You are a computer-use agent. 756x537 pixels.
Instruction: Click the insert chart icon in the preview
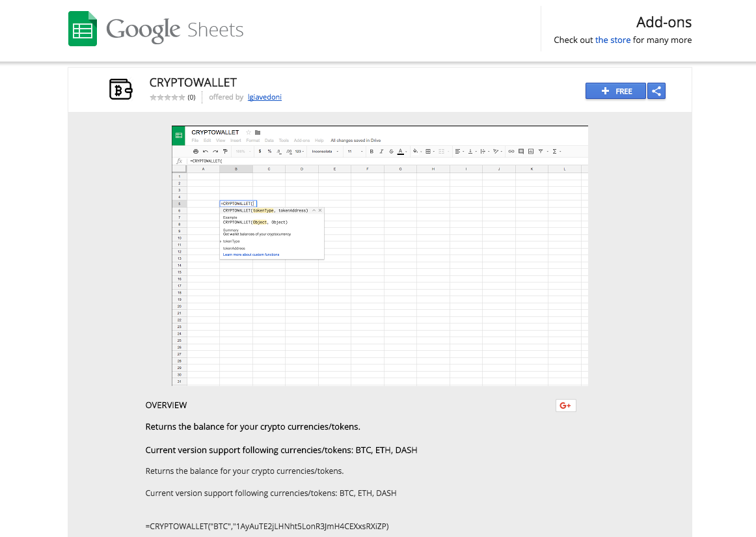point(531,152)
